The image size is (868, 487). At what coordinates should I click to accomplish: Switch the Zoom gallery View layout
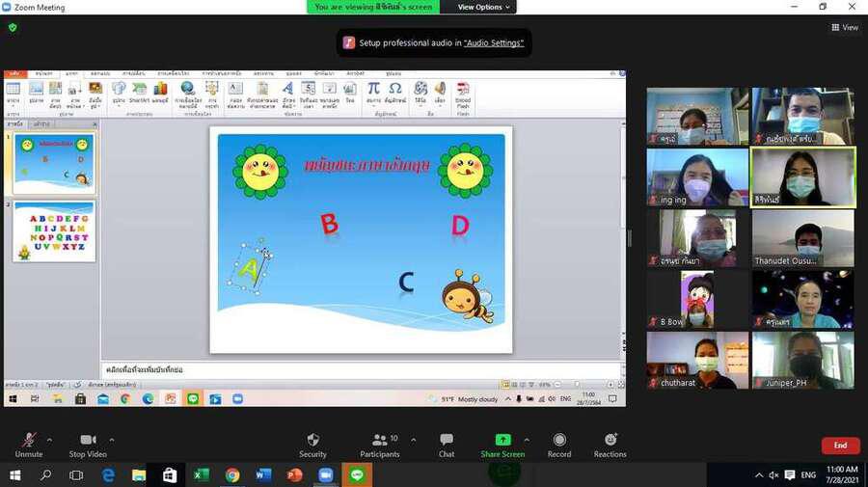pos(845,28)
